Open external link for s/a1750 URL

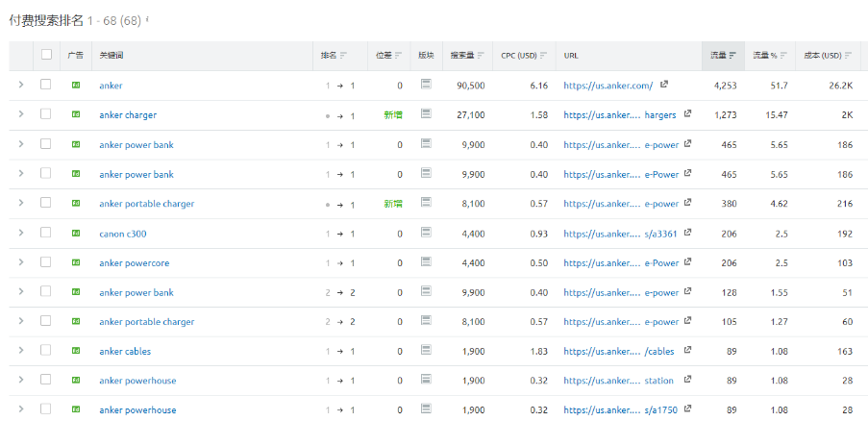click(687, 410)
